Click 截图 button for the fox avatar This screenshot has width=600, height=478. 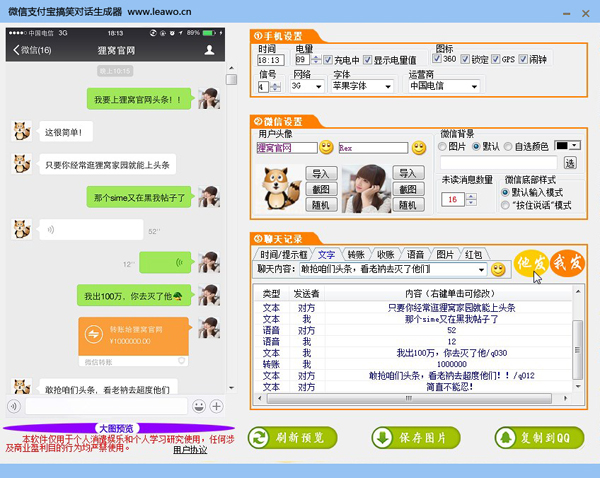(321, 189)
